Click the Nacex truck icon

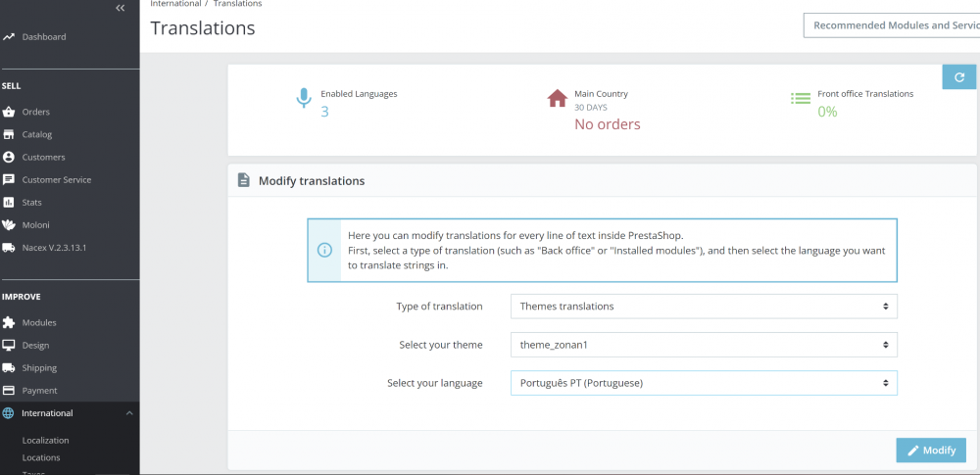click(8, 248)
